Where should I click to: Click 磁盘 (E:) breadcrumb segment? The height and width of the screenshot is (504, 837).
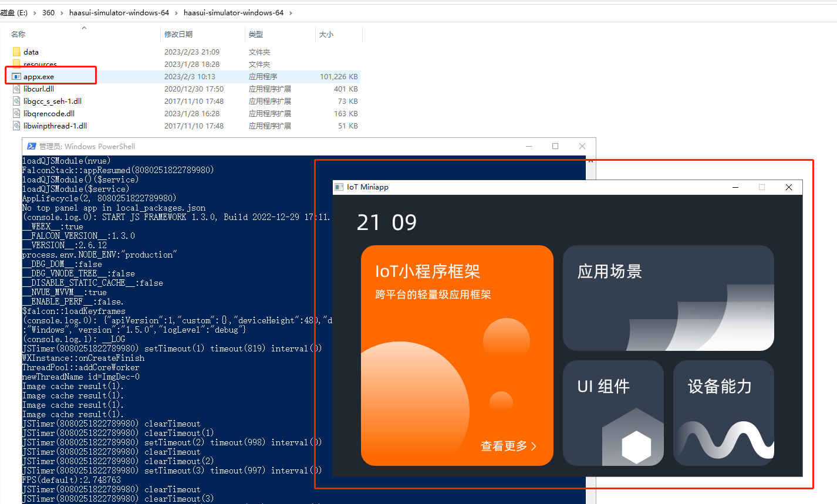(14, 12)
